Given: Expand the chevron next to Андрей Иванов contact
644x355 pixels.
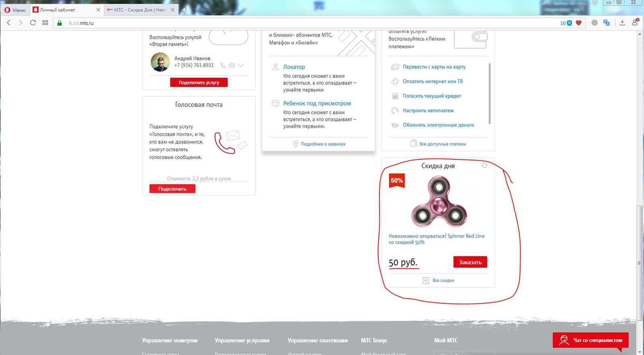Looking at the screenshot, I should point(241,65).
